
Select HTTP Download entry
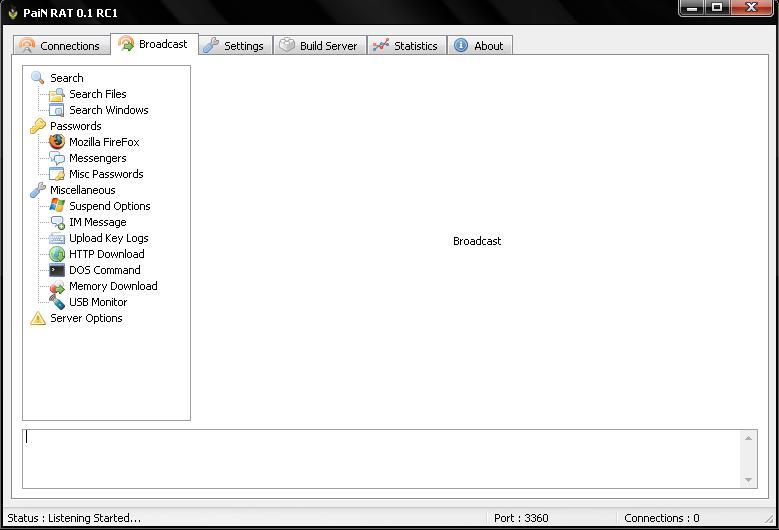pos(107,254)
